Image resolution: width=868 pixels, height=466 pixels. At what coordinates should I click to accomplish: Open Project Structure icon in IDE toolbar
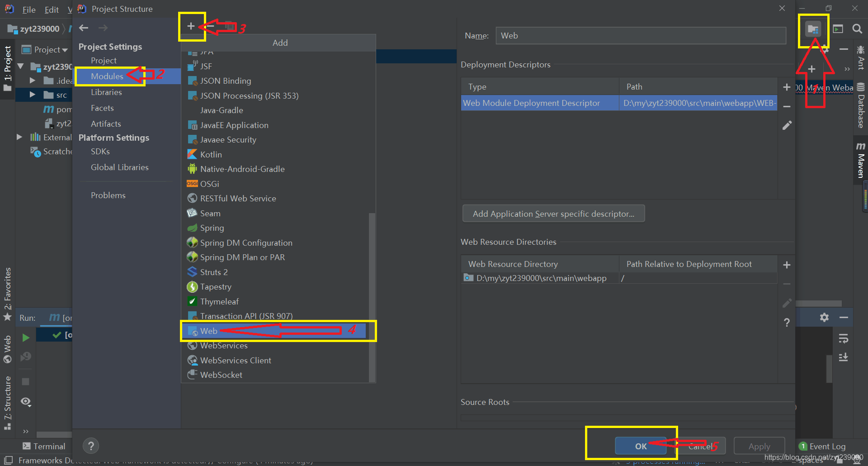point(813,30)
